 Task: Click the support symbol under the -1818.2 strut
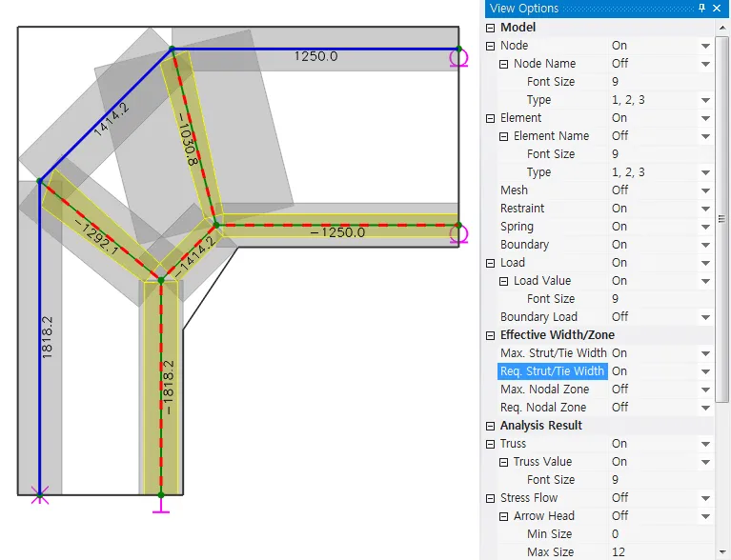(161, 506)
